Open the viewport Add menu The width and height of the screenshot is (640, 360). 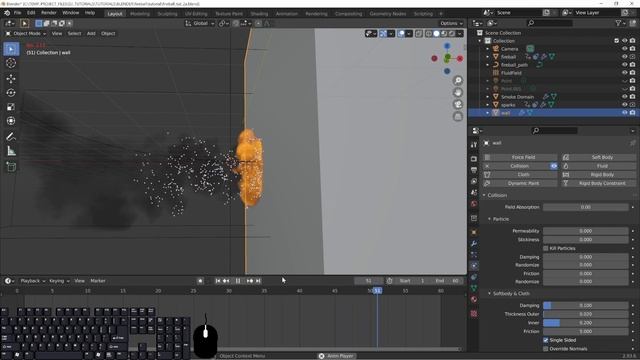click(x=91, y=33)
